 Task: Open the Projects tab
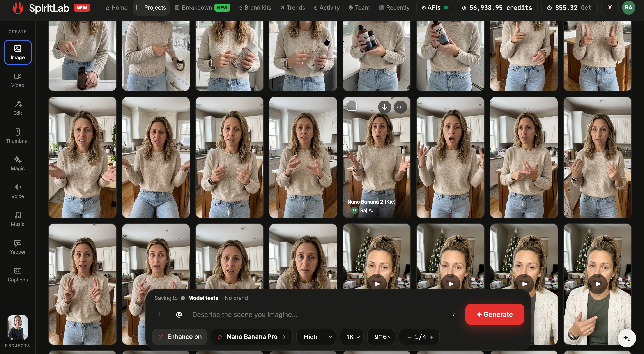(151, 7)
